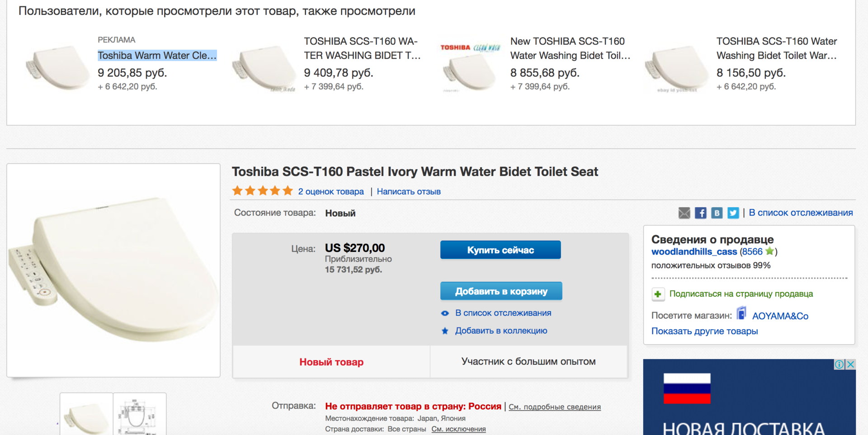The height and width of the screenshot is (435, 868).
Task: Click Показать другие товары link
Action: pos(704,331)
